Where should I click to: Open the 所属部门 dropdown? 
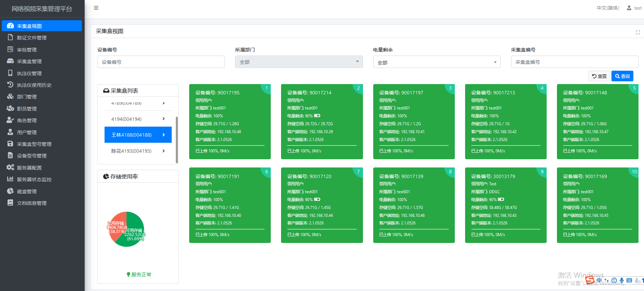tap(299, 62)
